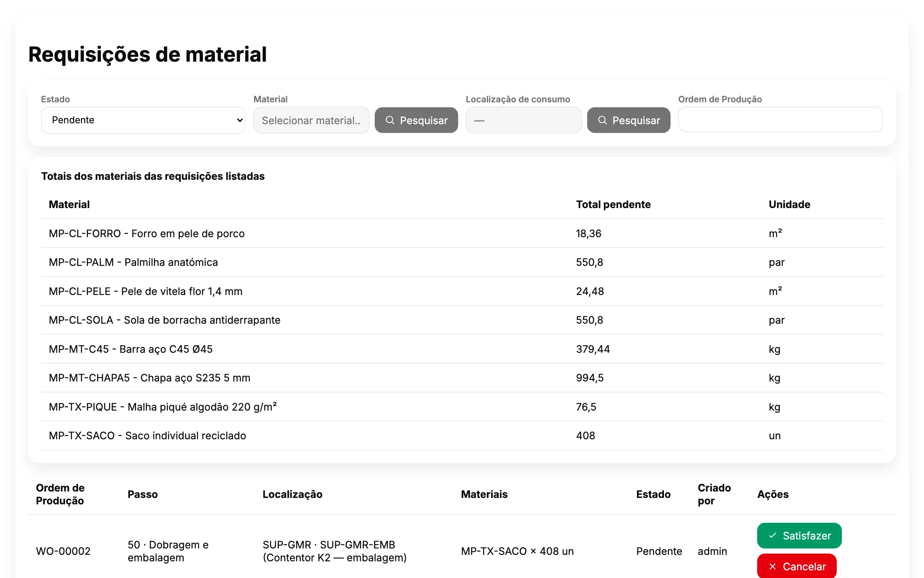Click Totais dos materiais das requisições listadas
Screen dimensions: 924x578
pos(153,176)
